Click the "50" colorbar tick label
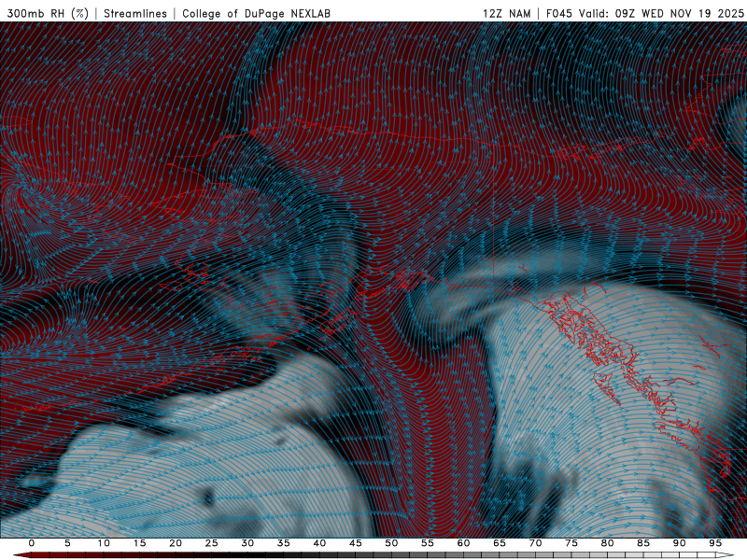Viewport: 747px width, 560px height. (x=391, y=543)
